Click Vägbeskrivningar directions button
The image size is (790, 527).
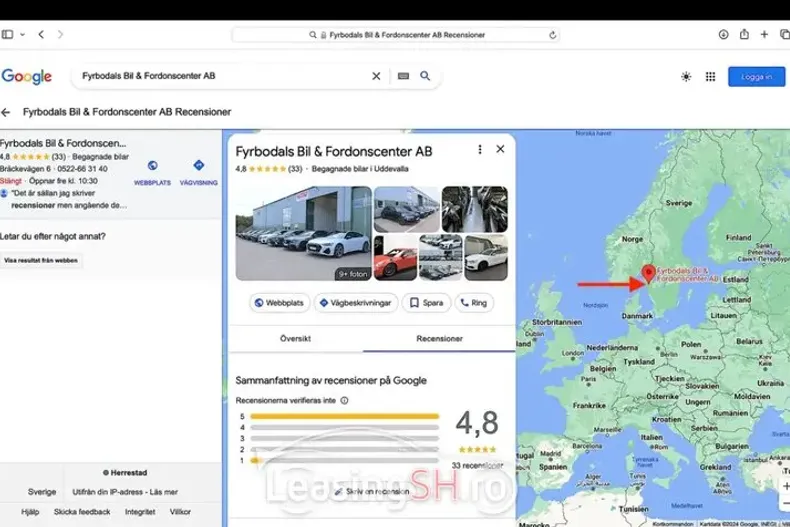(356, 302)
